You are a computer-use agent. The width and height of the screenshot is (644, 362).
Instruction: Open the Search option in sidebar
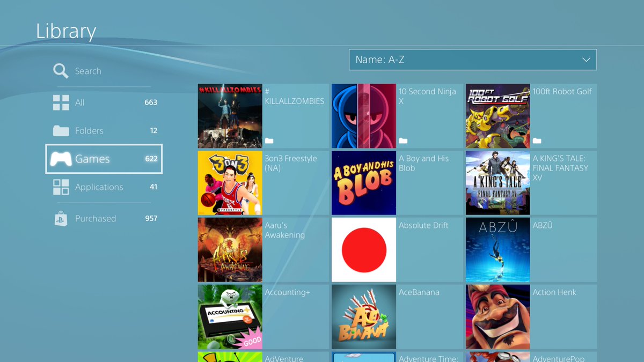pyautogui.click(x=104, y=71)
